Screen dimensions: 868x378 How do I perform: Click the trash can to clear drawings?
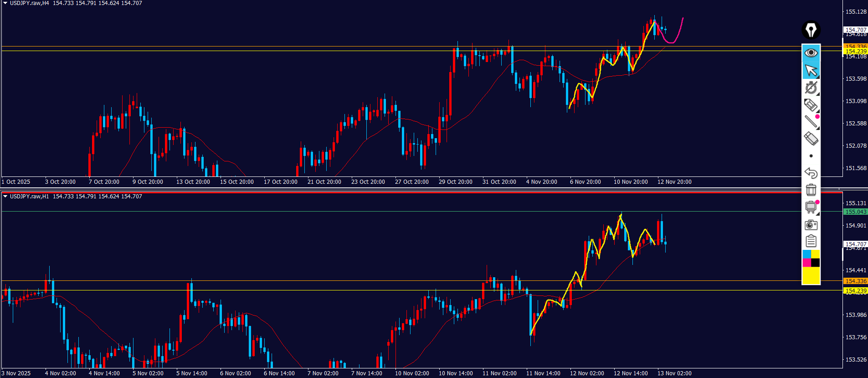tap(811, 190)
